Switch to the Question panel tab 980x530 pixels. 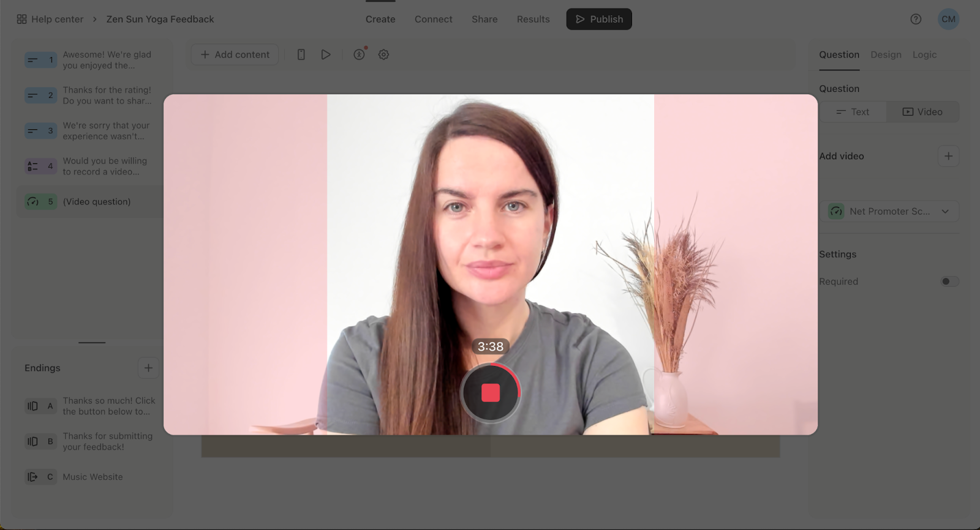point(839,54)
